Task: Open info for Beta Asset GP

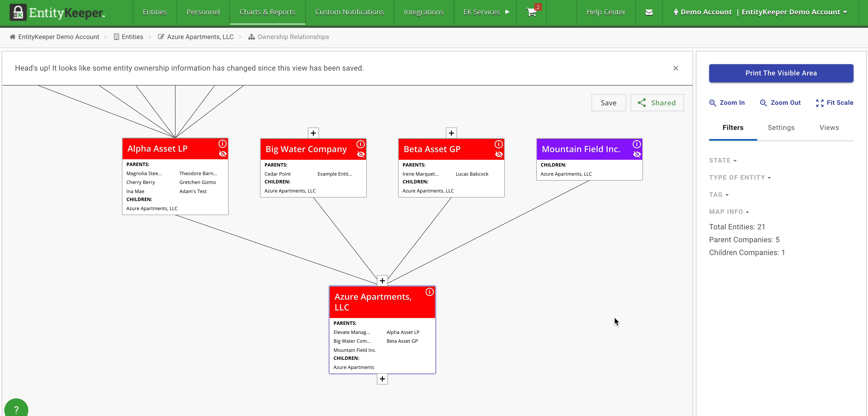Action: click(499, 144)
